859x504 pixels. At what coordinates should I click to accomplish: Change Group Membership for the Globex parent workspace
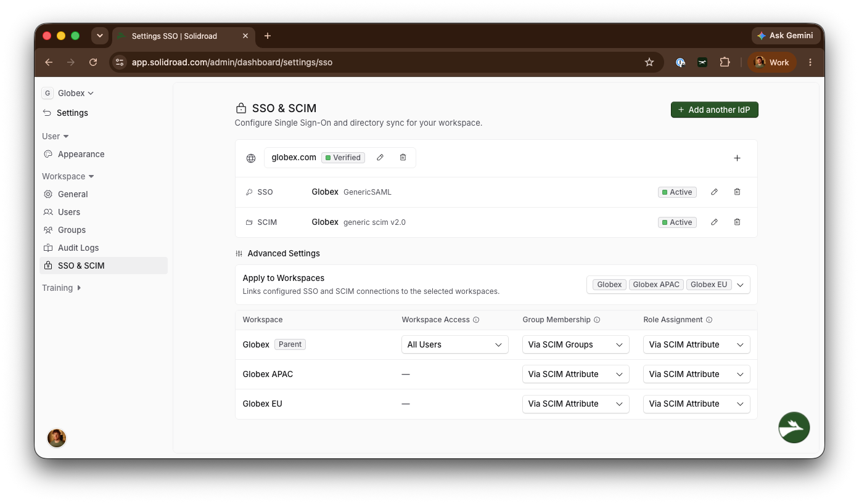pos(576,344)
